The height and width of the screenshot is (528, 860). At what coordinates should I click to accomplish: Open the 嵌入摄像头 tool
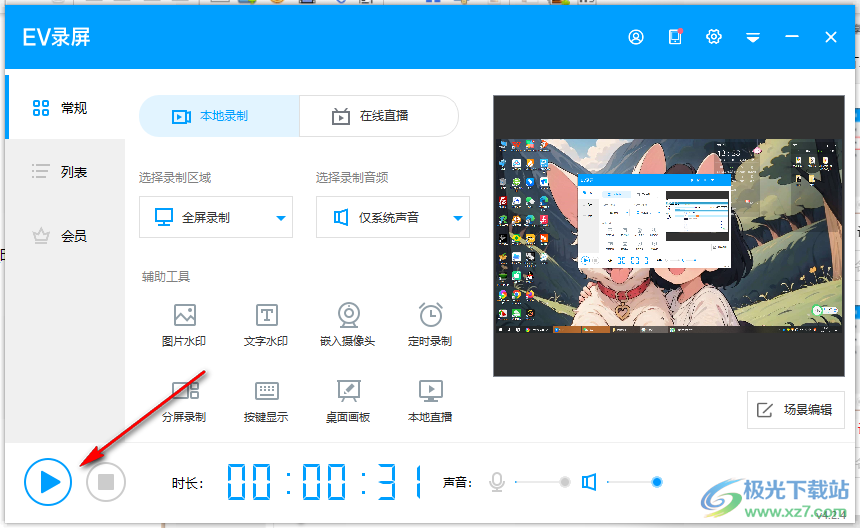click(x=348, y=325)
